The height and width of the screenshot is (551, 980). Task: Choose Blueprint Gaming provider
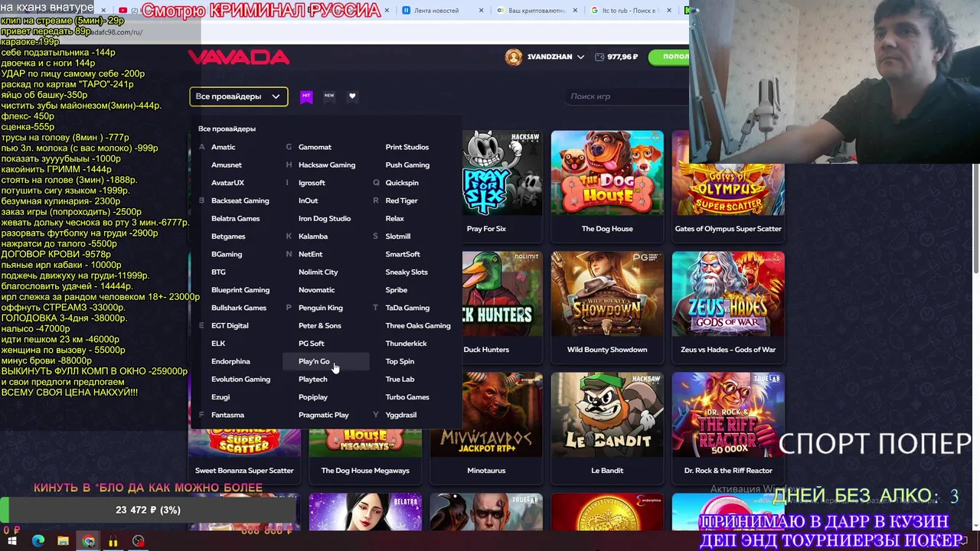tap(240, 290)
